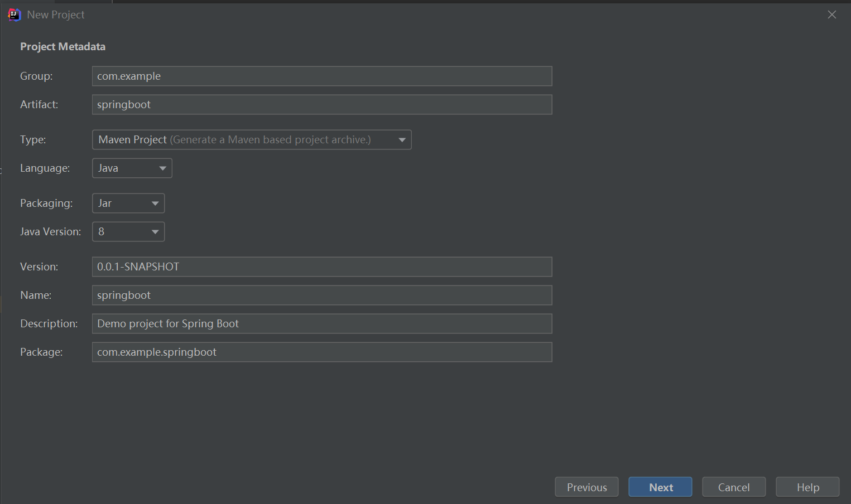The height and width of the screenshot is (504, 851).
Task: Open the Packaging dropdown set to Jar
Action: [128, 203]
